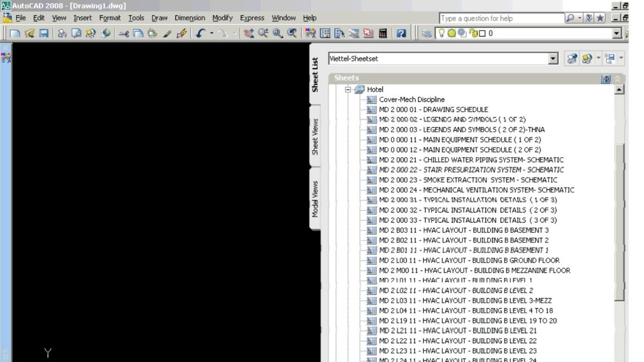Select MAIN EQUIPMENT SCHEDULE ( 2 OF 2) sheet

pos(460,150)
